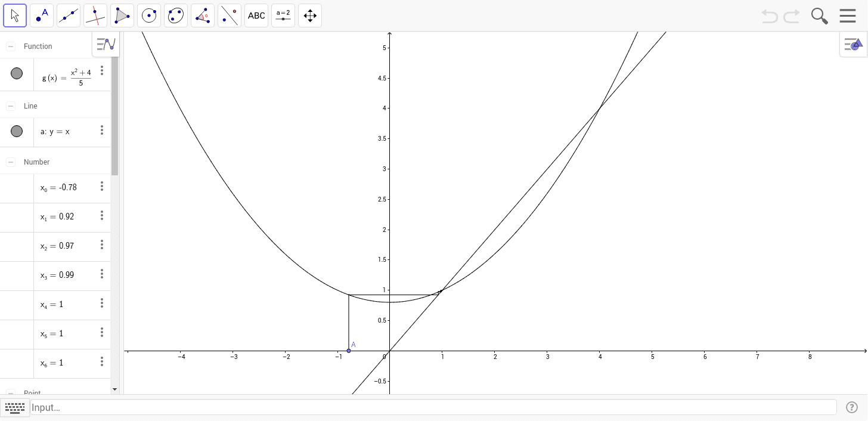This screenshot has width=868, height=421.
Task: Click the Undo button
Action: coord(769,16)
